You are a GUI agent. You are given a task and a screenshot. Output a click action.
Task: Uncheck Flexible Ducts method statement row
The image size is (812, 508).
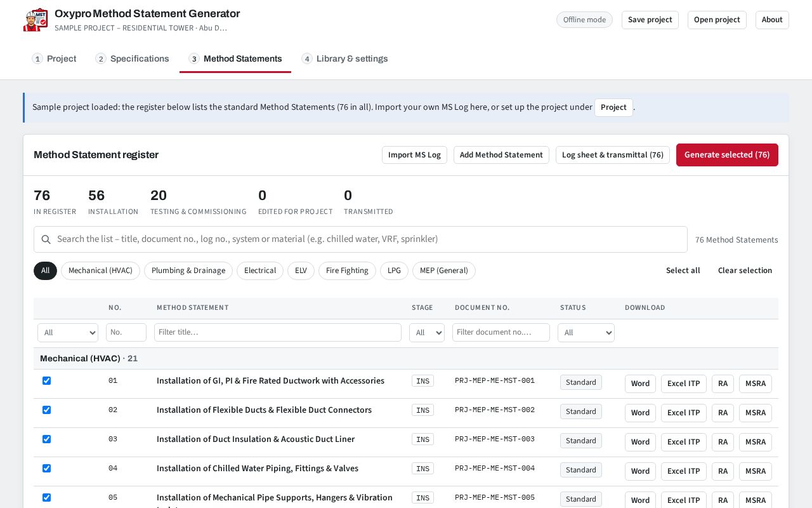[x=46, y=410]
